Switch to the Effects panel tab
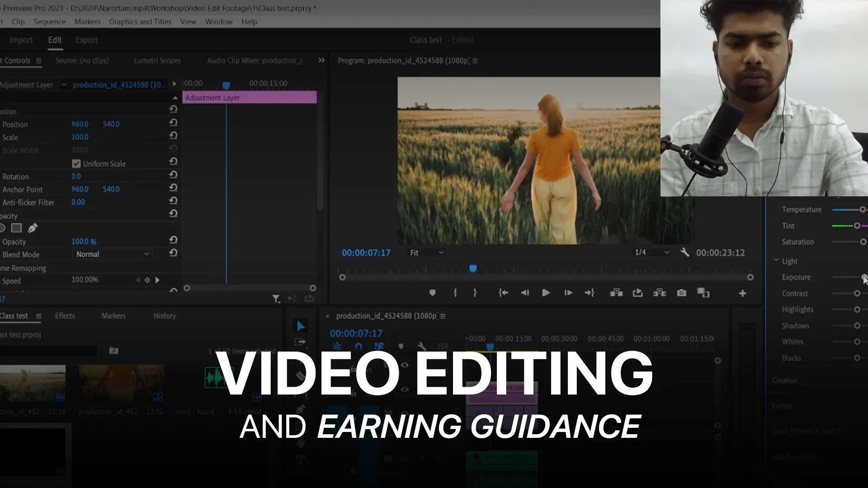 tap(65, 316)
